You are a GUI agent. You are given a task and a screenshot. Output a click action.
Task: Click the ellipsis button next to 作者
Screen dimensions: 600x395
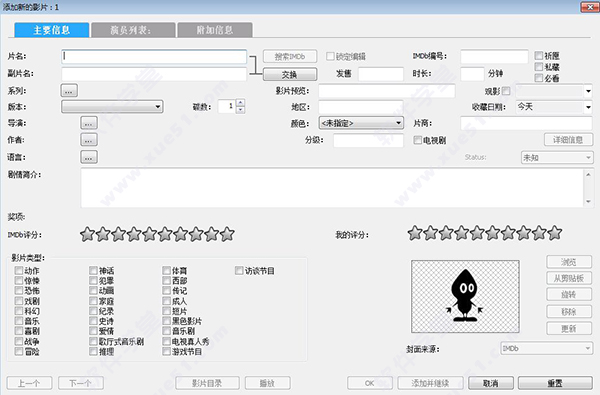[x=89, y=140]
